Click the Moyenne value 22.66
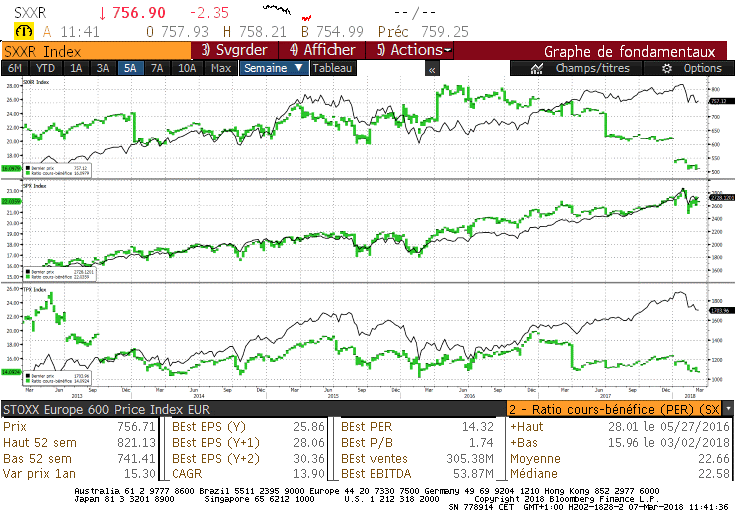Viewport: 736px width, 530px height. (714, 459)
